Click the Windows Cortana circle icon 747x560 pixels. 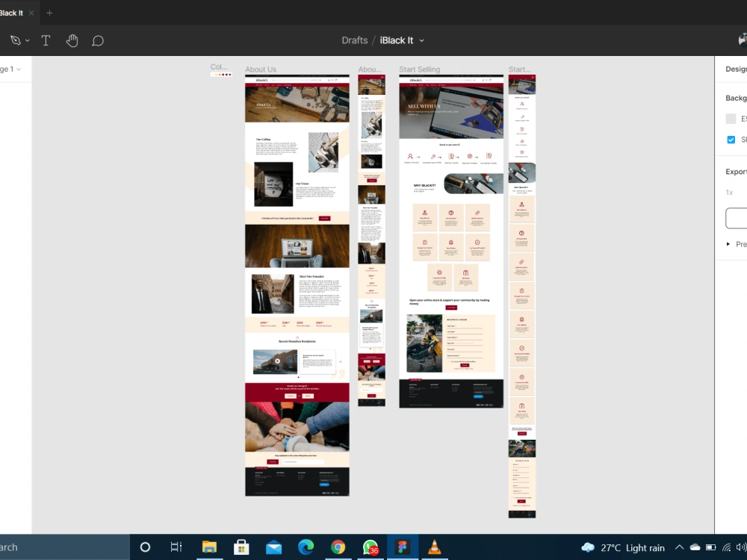click(145, 547)
